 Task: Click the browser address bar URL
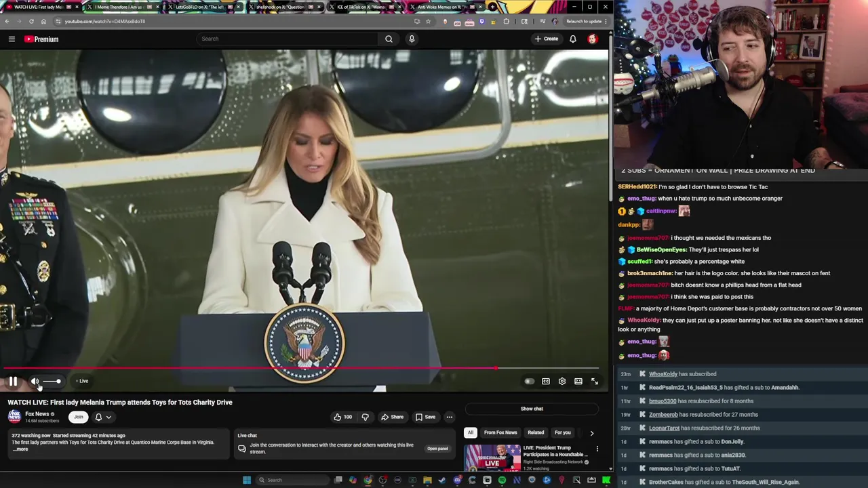click(x=104, y=21)
